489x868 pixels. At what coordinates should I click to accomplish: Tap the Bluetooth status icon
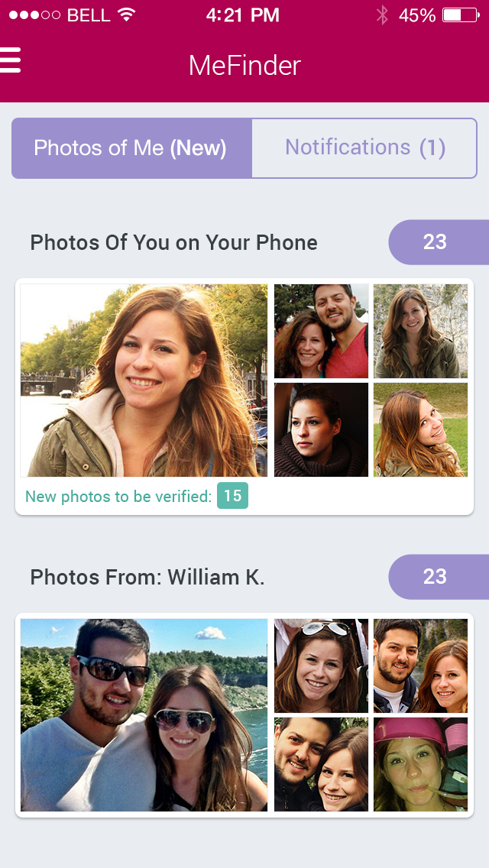click(382, 15)
